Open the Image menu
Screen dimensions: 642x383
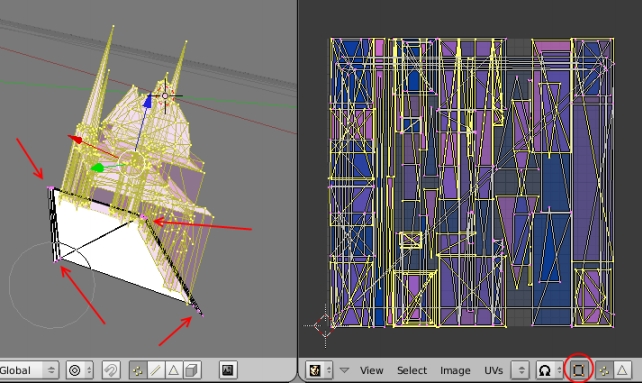(455, 370)
